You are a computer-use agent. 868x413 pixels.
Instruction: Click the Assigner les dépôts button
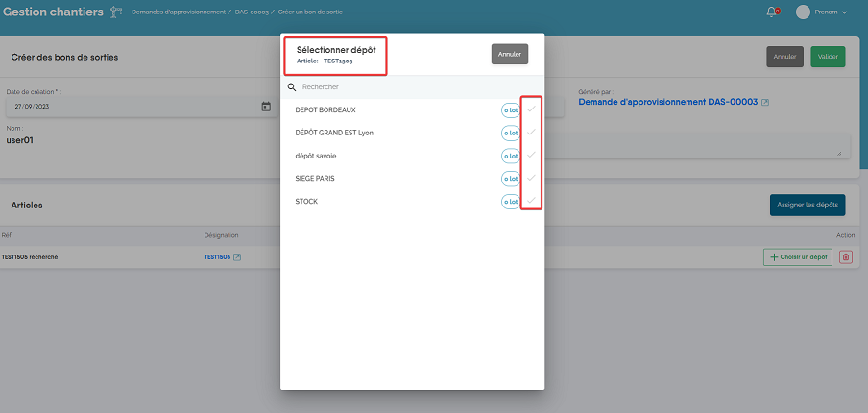pyautogui.click(x=807, y=205)
